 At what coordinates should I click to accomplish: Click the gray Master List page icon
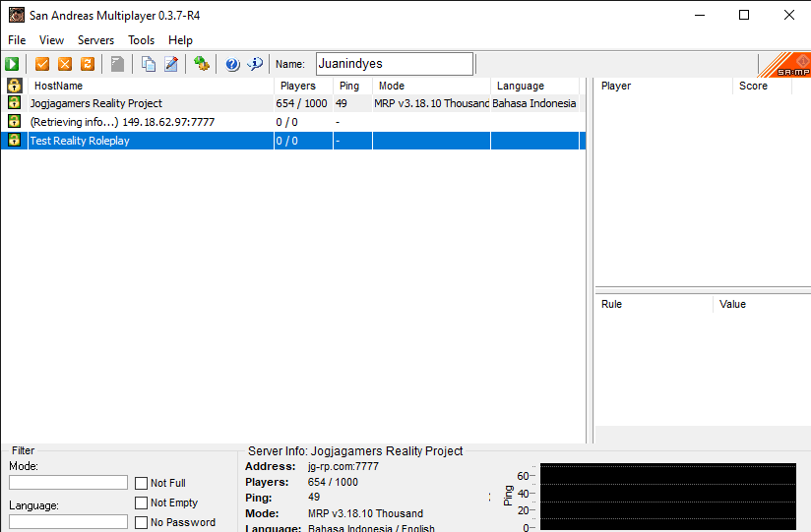click(x=117, y=64)
